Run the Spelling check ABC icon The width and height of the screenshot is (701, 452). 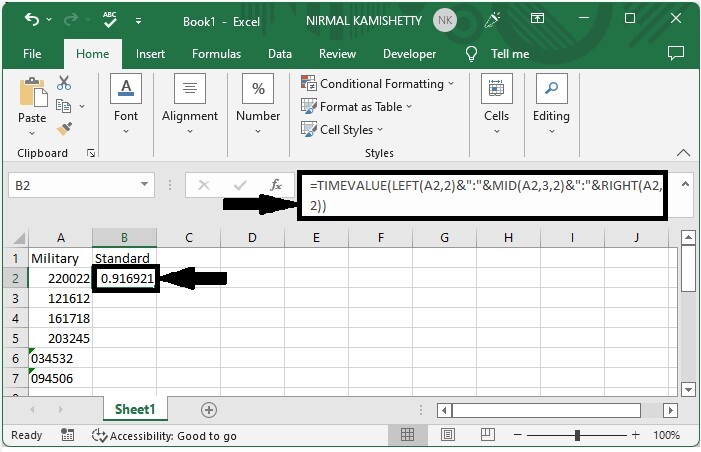(110, 20)
